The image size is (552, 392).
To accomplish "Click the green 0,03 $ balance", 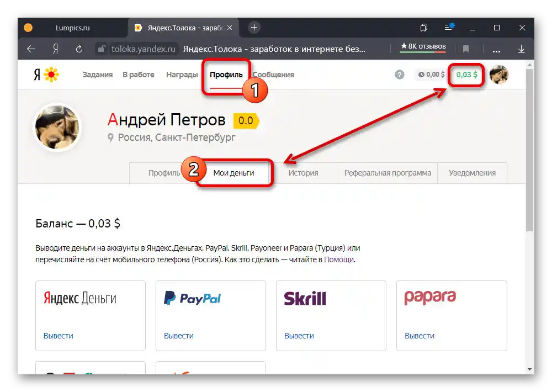I will [467, 75].
